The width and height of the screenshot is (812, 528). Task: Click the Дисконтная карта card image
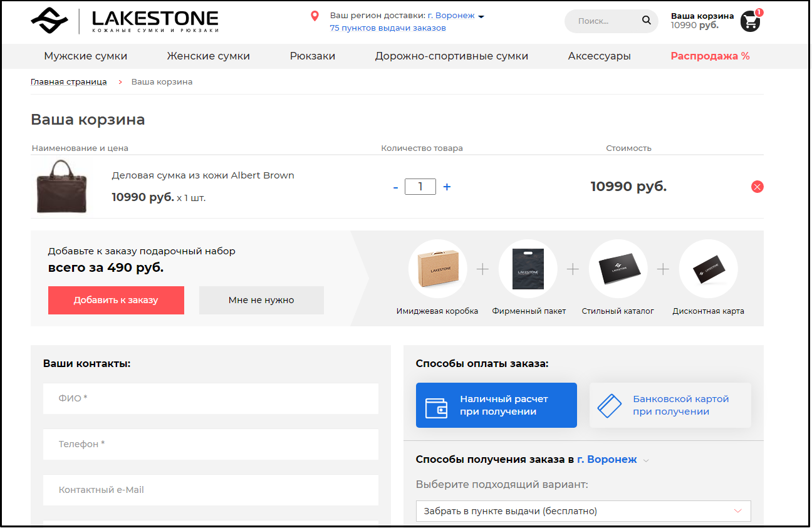click(709, 269)
